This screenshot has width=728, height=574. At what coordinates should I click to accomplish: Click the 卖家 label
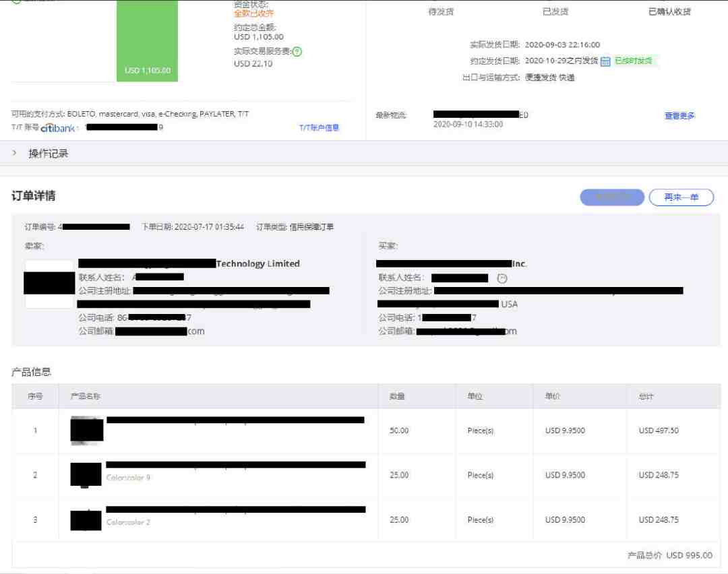coord(34,245)
